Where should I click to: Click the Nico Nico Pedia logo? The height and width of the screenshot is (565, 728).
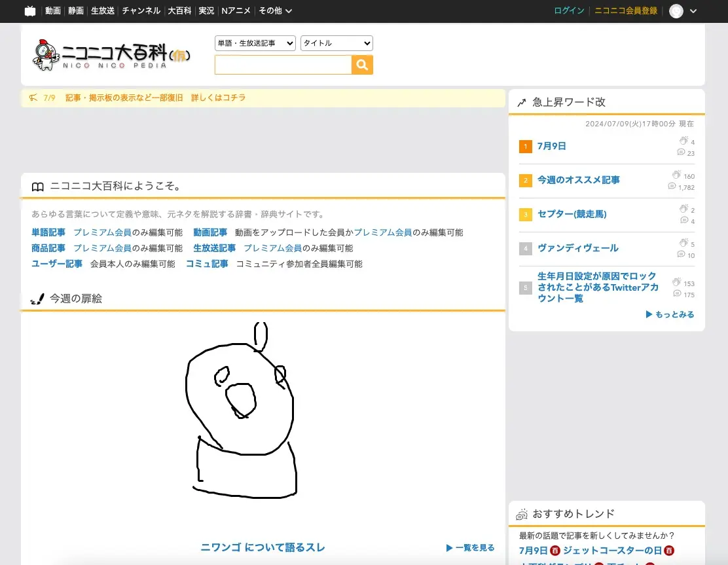point(111,55)
